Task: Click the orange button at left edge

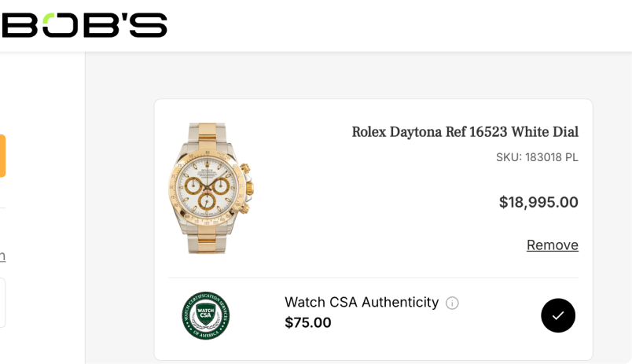Action: click(2, 156)
